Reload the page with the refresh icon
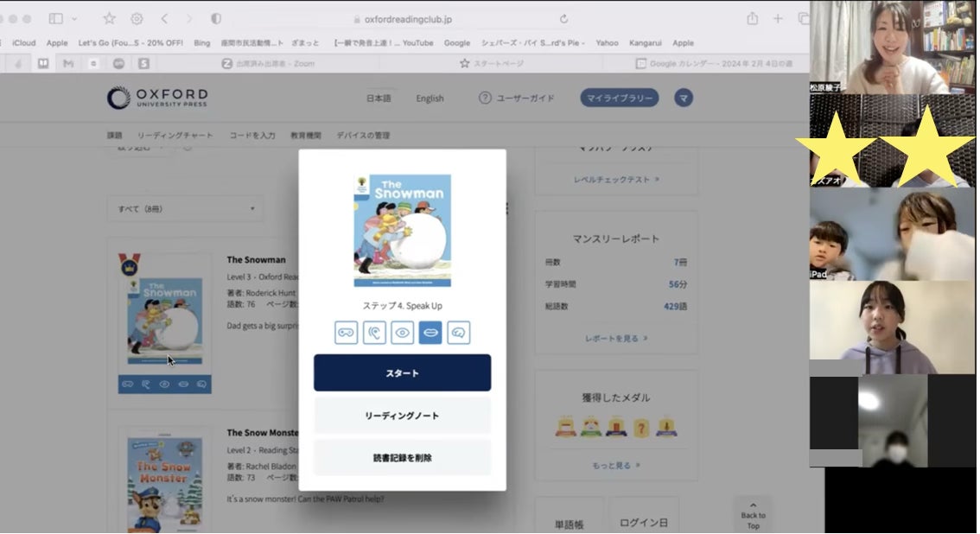The width and height of the screenshot is (980, 534). 563,19
